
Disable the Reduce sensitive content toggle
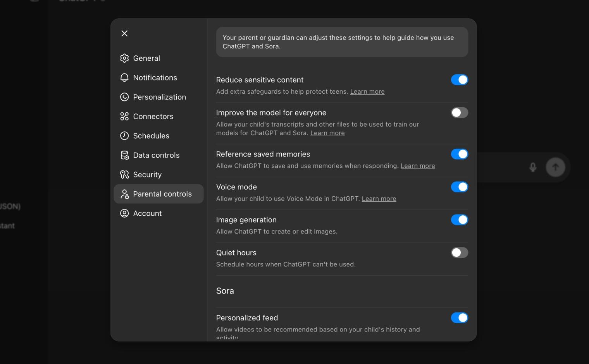click(460, 80)
